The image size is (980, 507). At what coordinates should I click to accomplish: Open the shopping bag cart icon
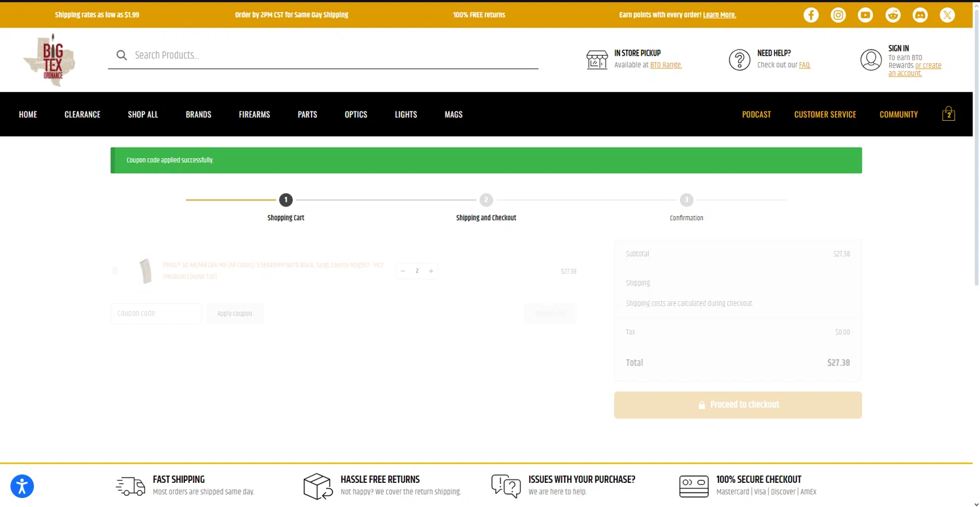[949, 114]
